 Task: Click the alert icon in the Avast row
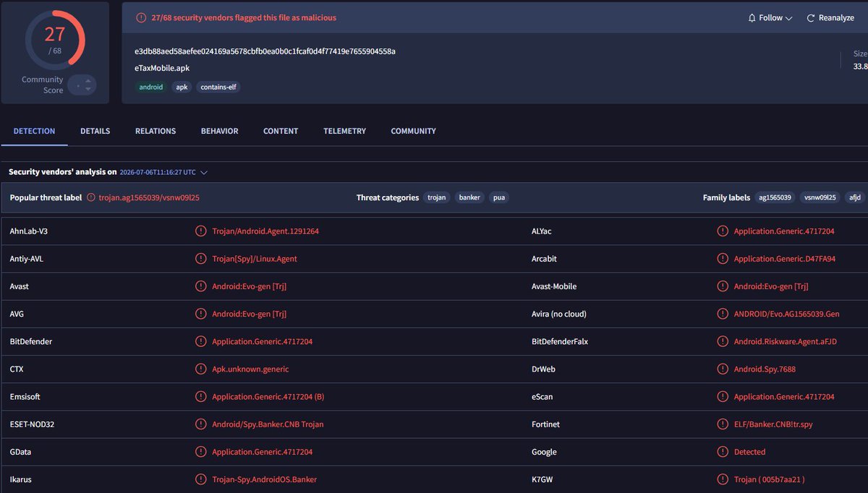(200, 286)
